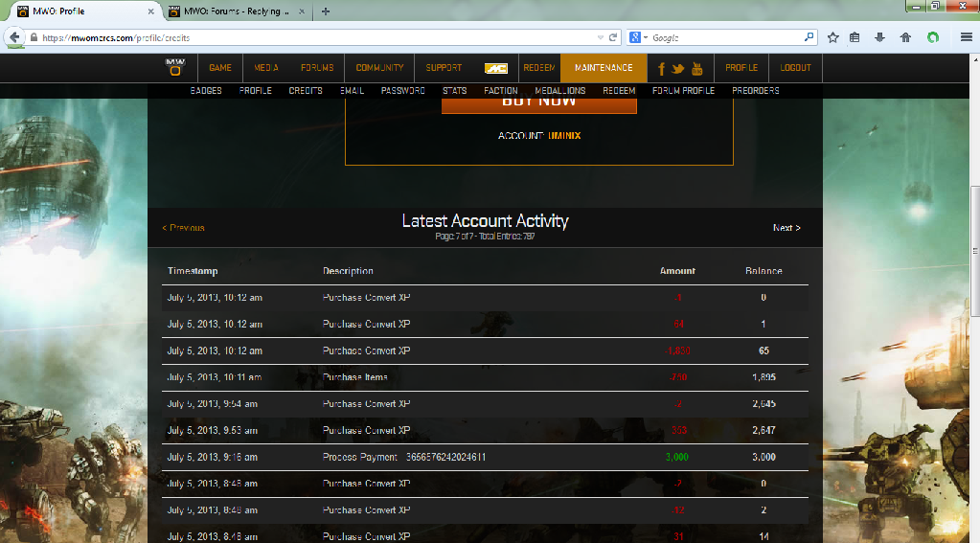Viewport: 980px width, 543px height.
Task: Click the URL address field
Action: [x=312, y=37]
